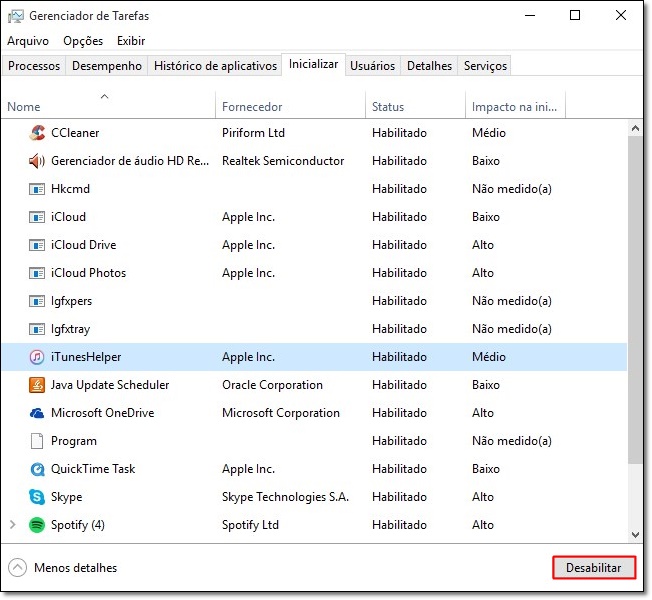
Task: Click the Piriform Ltd vendor cell
Action: [x=254, y=133]
